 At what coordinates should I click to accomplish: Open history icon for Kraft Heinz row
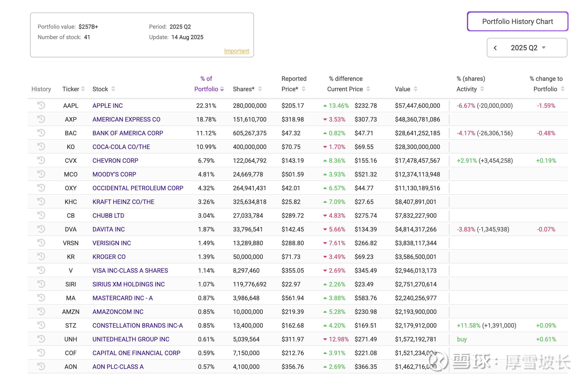41,202
